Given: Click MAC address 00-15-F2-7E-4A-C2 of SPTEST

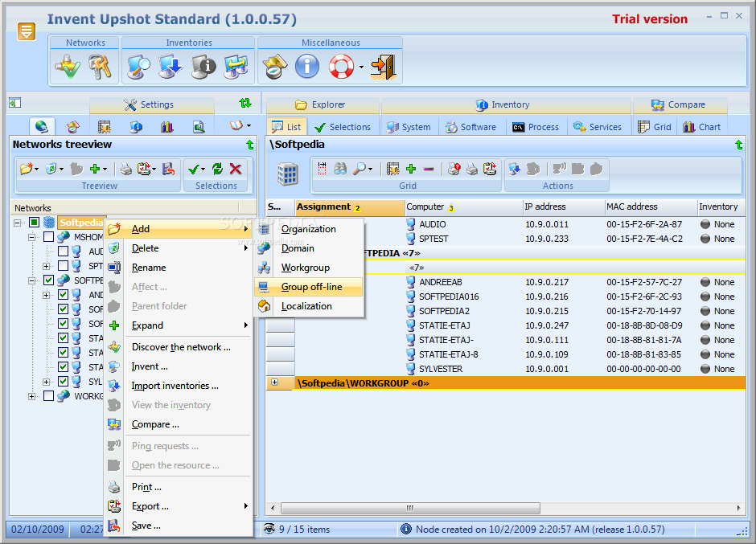Looking at the screenshot, I should 645,239.
